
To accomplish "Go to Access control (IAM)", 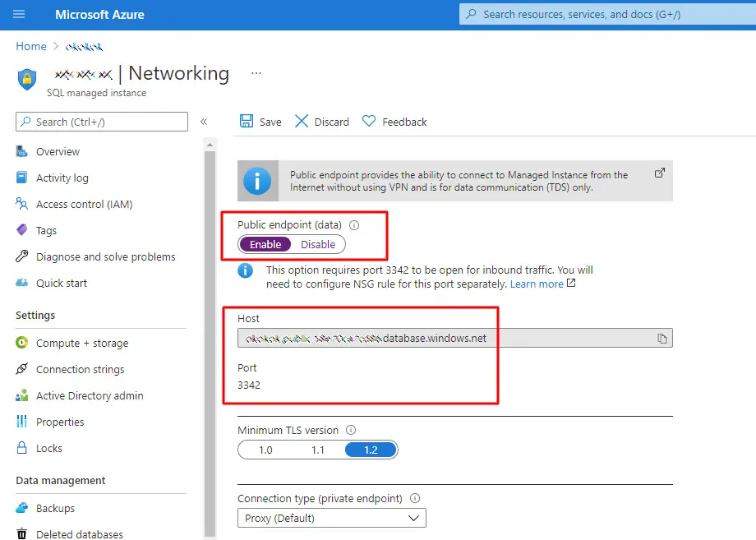I will point(85,205).
